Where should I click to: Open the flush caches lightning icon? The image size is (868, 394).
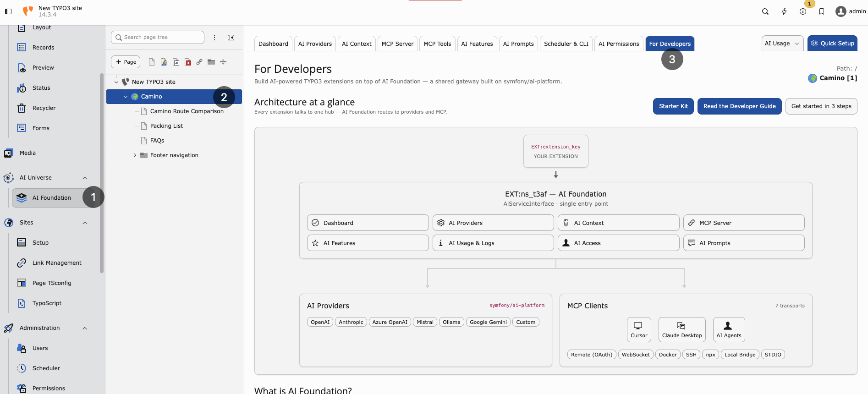[x=784, y=11]
